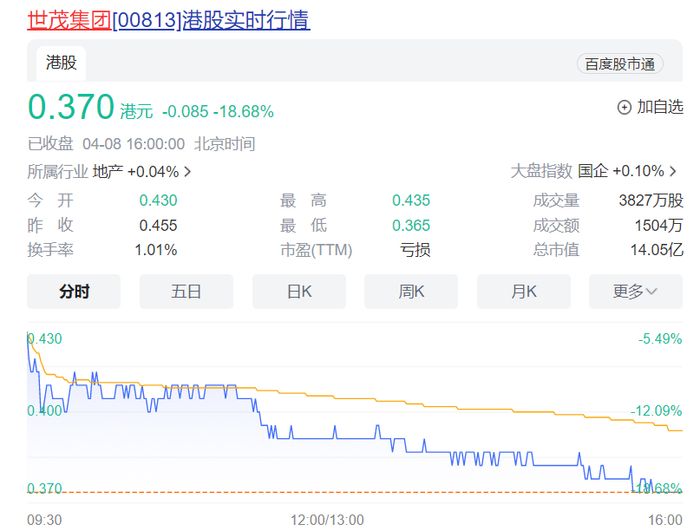Click the -12.09% chart axis label

point(656,411)
